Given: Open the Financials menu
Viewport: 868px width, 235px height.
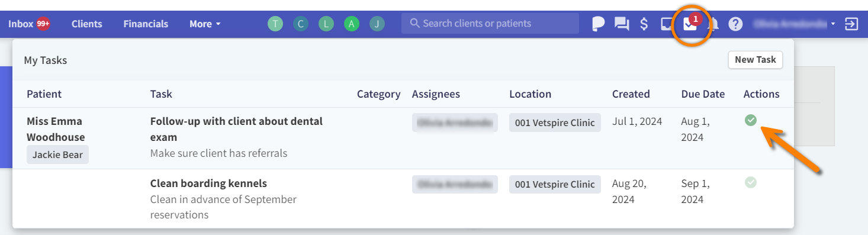Looking at the screenshot, I should tap(146, 24).
